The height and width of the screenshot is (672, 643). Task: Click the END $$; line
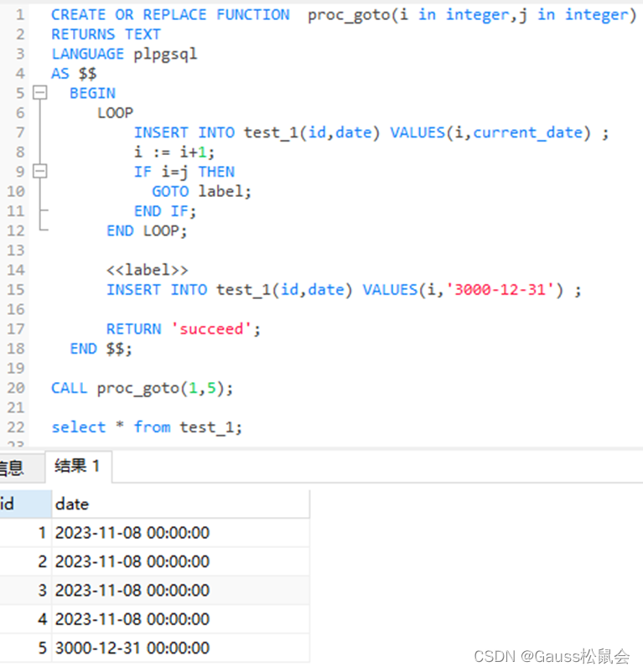click(101, 349)
